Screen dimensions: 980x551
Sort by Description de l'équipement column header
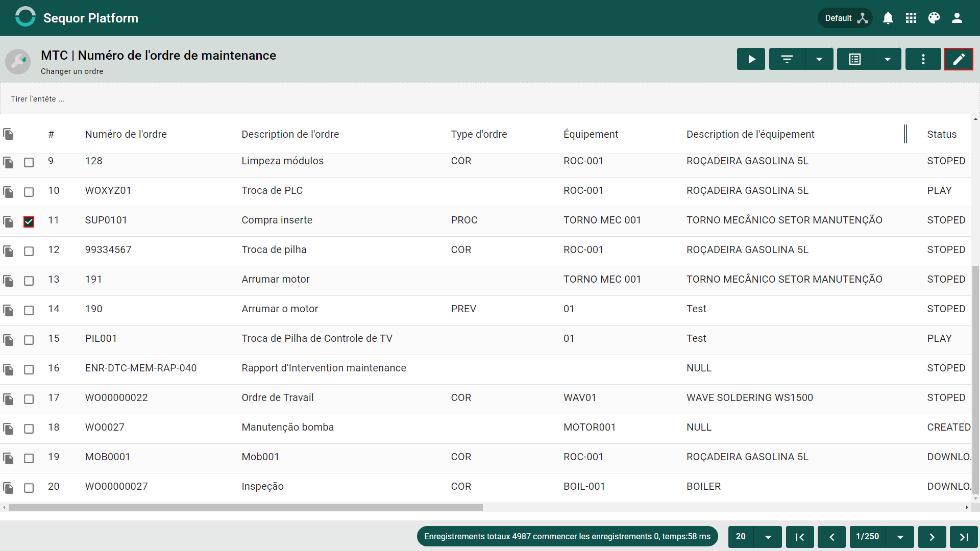750,134
